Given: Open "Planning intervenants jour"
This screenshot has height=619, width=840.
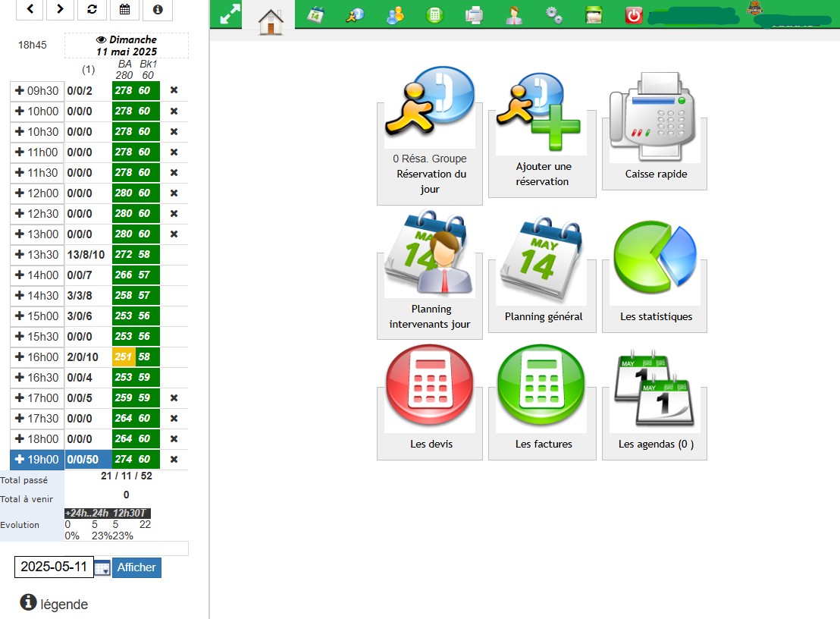Looking at the screenshot, I should 429,262.
